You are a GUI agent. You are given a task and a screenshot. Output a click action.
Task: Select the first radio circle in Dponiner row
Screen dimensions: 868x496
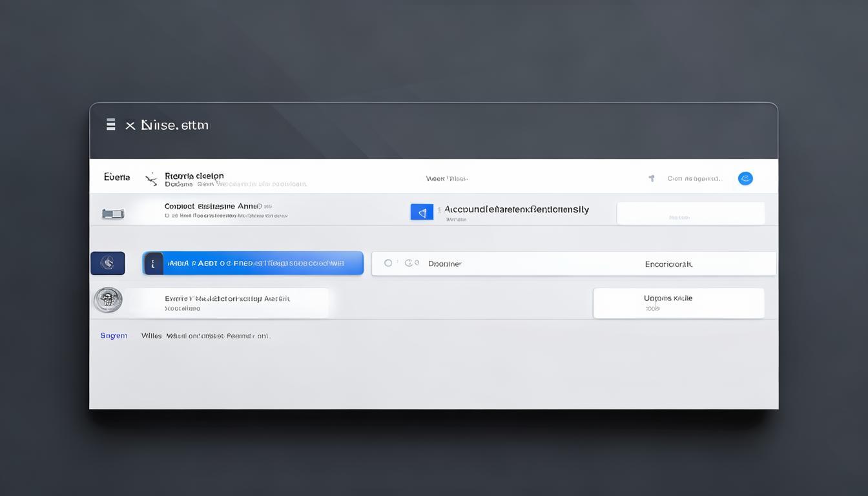pyautogui.click(x=388, y=263)
